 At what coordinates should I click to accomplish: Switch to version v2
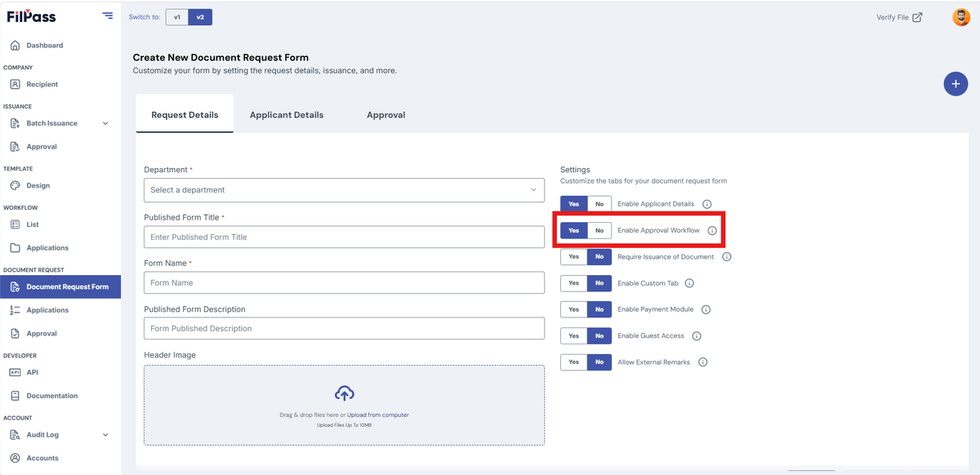(200, 17)
